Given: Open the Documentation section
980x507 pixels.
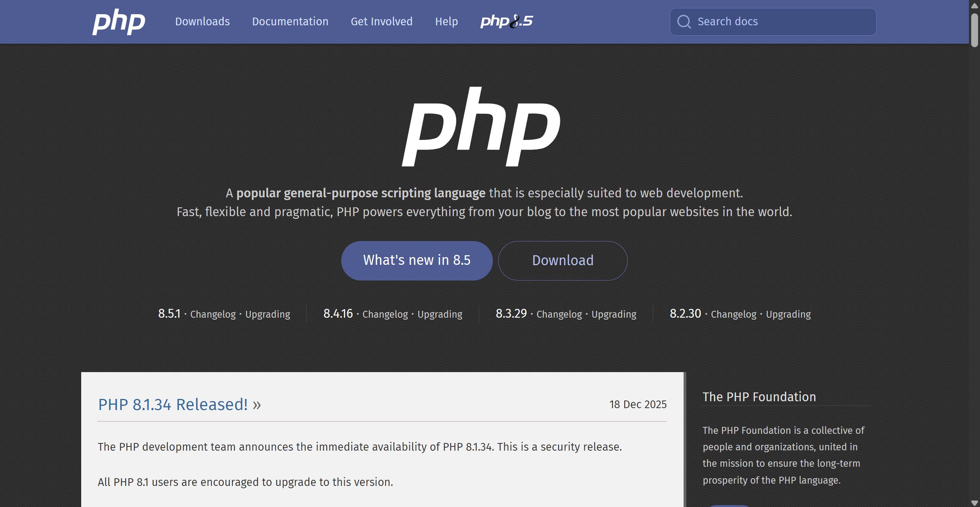Looking at the screenshot, I should pos(290,21).
